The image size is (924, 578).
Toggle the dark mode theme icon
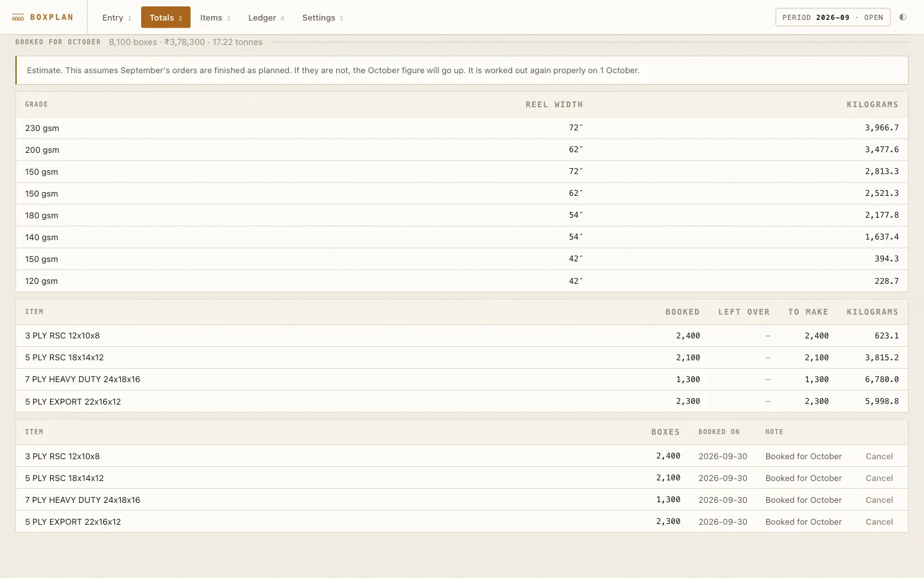903,17
